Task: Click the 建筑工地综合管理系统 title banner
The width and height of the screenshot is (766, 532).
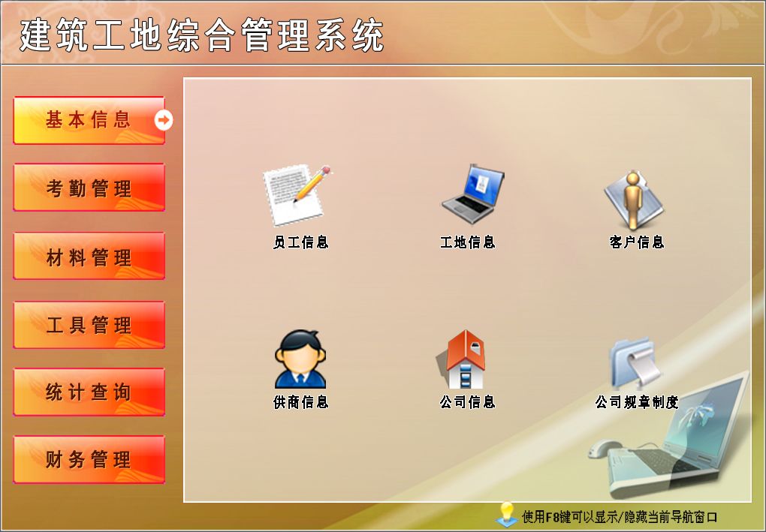Action: pyautogui.click(x=202, y=35)
